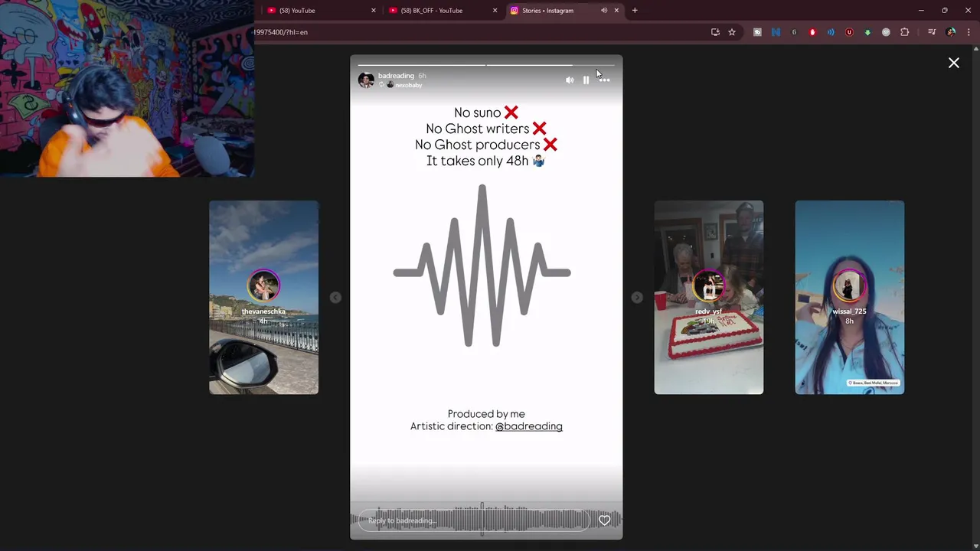Open a new browser tab
Viewport: 980px width, 551px height.
point(635,11)
